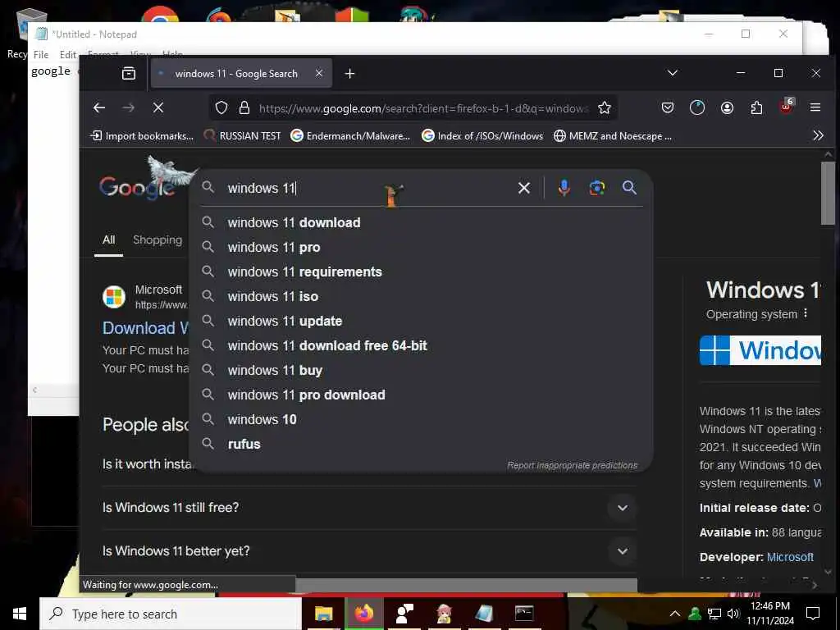840x630 pixels.
Task: Open a new tab with plus button
Action: point(349,73)
